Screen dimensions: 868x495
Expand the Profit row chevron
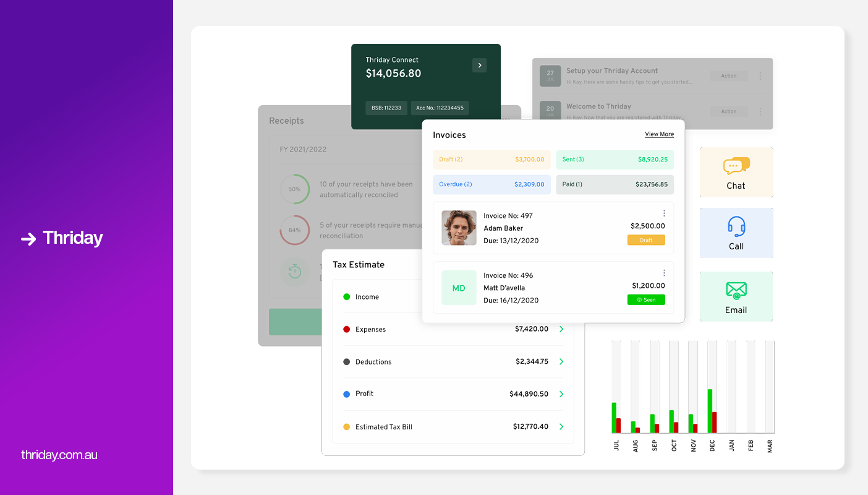pyautogui.click(x=561, y=394)
